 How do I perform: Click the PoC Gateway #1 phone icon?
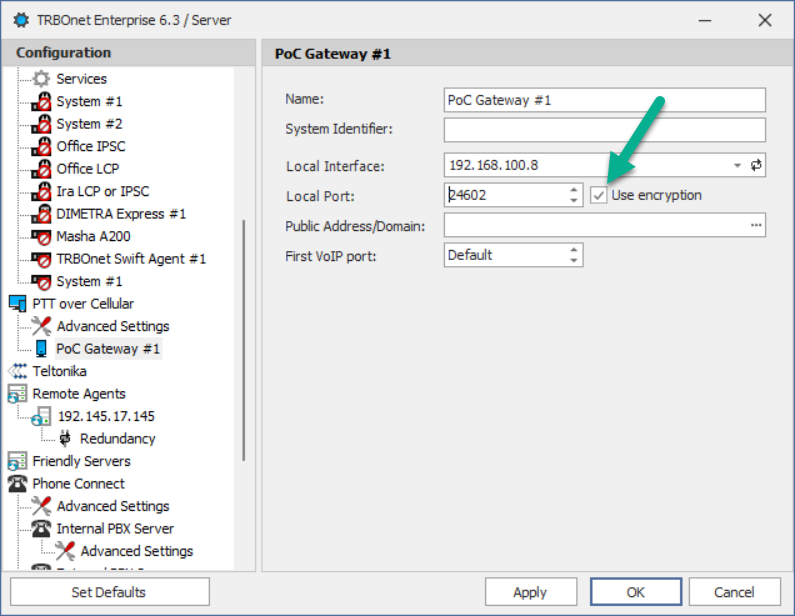click(x=41, y=349)
